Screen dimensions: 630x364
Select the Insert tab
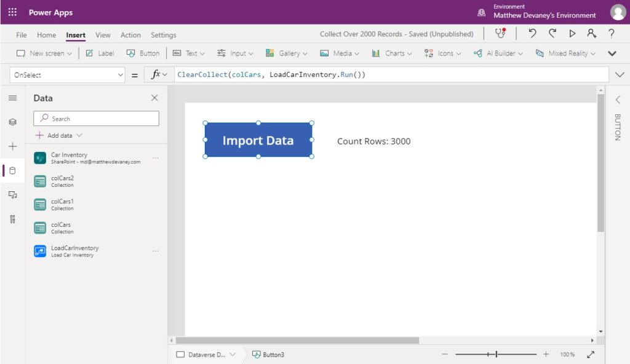[x=76, y=35]
